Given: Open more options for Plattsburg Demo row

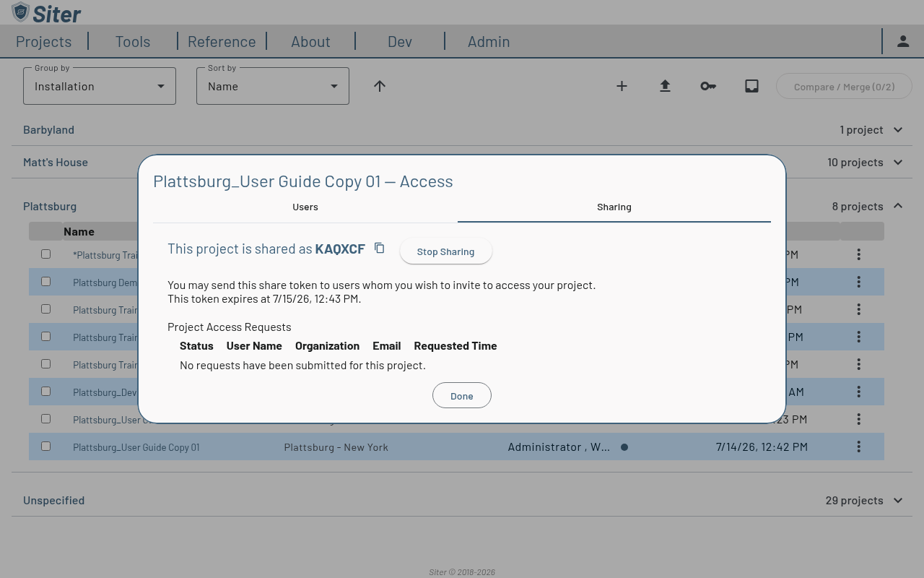Looking at the screenshot, I should 858,282.
